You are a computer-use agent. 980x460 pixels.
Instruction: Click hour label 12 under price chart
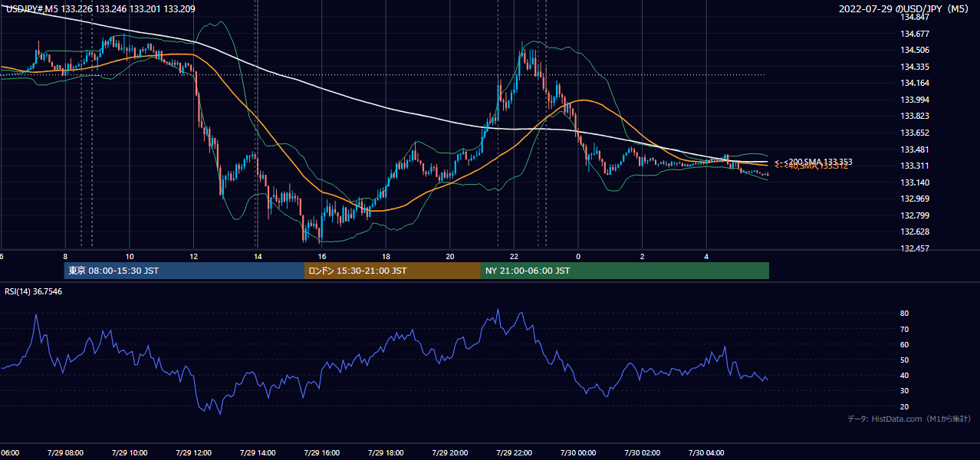pyautogui.click(x=194, y=256)
